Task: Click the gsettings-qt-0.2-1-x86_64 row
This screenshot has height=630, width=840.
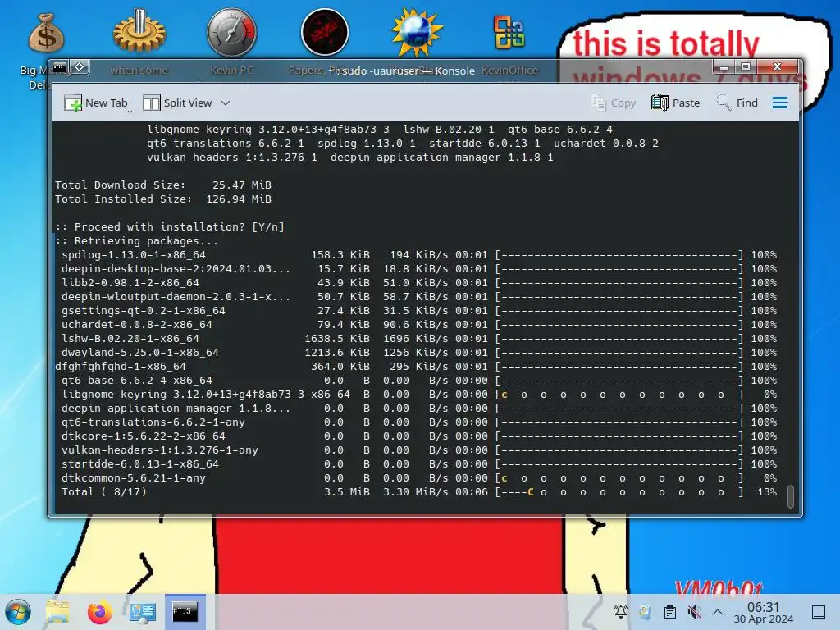Action: pos(419,310)
